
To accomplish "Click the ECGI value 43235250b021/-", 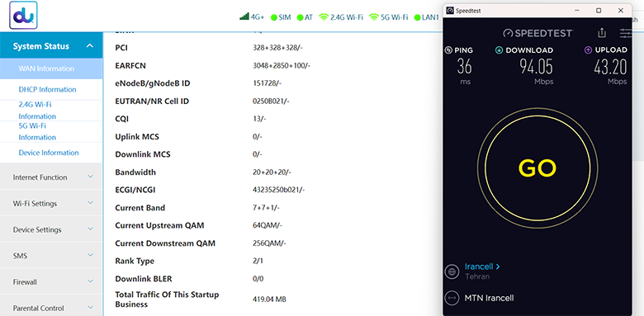I will 278,190.
